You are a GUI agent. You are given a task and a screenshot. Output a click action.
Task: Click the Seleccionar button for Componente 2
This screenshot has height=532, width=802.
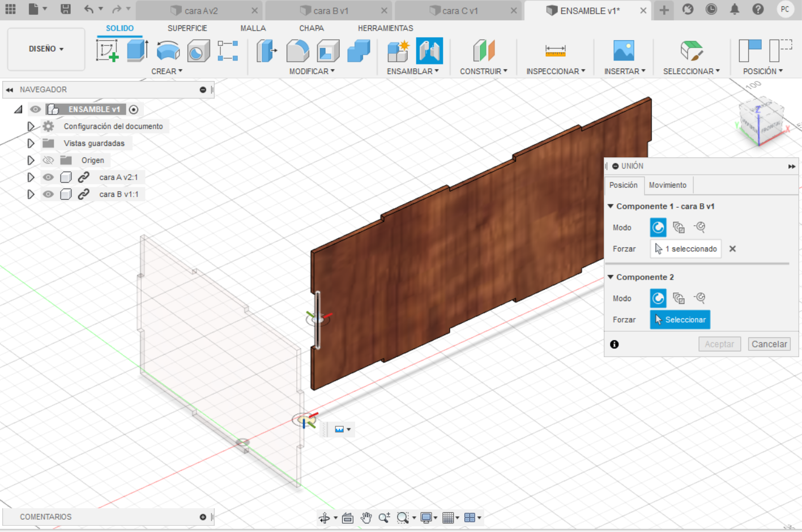click(680, 320)
